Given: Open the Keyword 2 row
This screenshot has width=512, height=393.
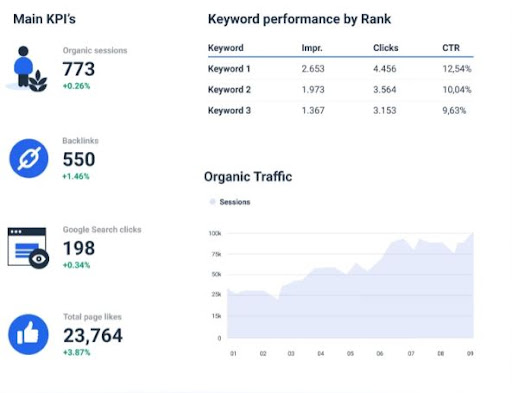Looking at the screenshot, I should click(x=340, y=89).
